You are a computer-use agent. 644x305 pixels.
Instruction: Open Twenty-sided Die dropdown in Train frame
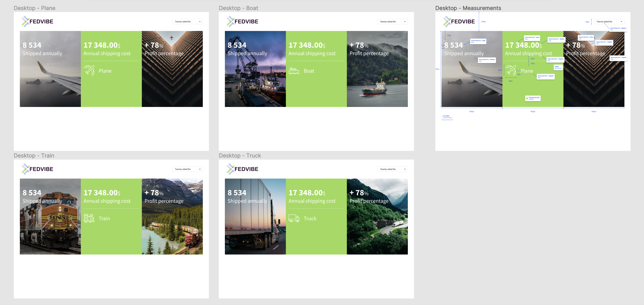[187, 169]
